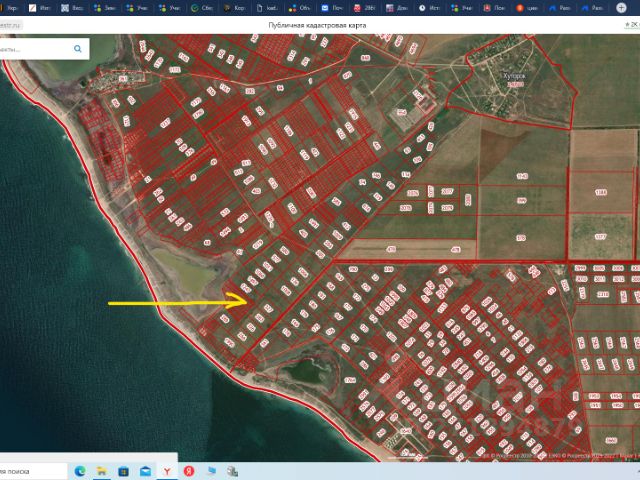Open Microsoft Store from the taskbar
This screenshot has height=480, width=640.
pyautogui.click(x=123, y=471)
